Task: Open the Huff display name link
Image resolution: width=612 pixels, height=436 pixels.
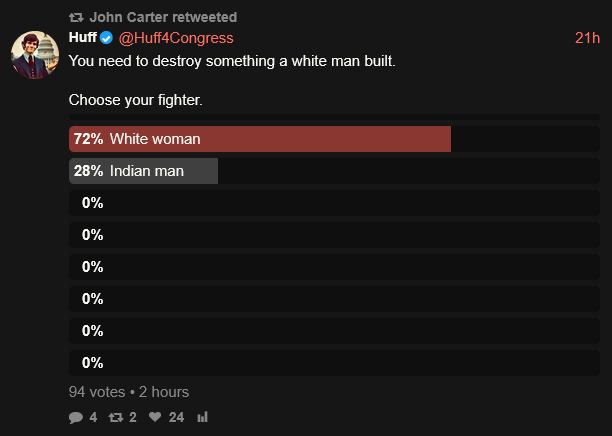Action: (x=83, y=37)
